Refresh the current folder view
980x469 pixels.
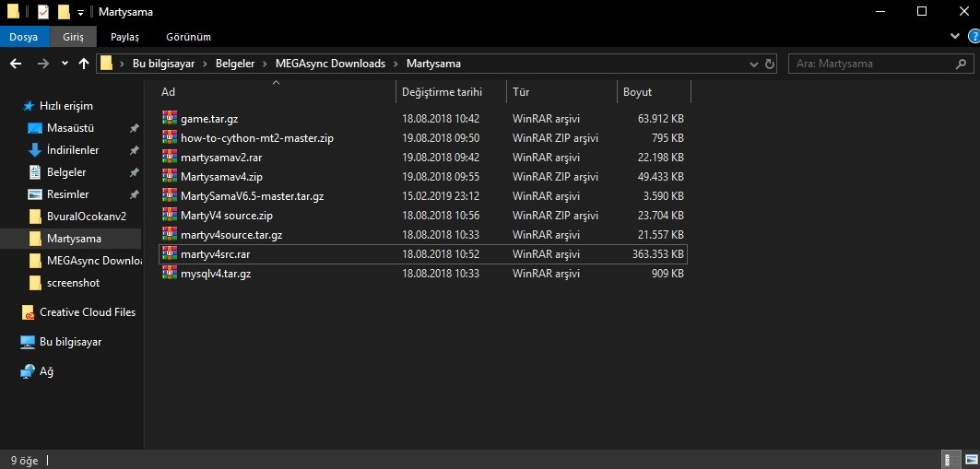(770, 64)
